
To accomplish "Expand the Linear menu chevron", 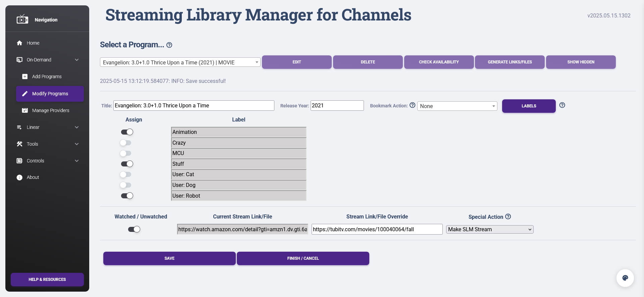I will (x=77, y=127).
